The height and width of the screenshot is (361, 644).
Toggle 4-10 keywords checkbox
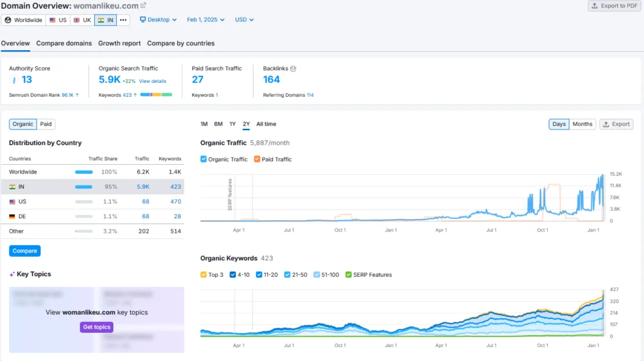233,274
